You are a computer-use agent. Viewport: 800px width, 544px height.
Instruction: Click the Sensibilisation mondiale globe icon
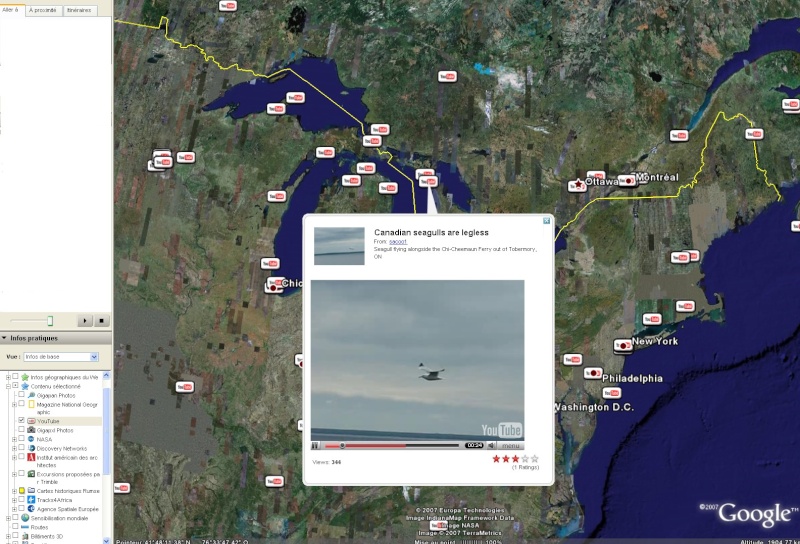[25, 518]
